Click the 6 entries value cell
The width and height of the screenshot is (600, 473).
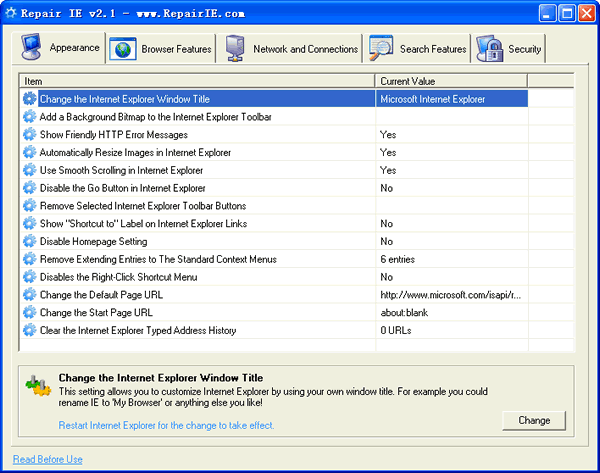[x=452, y=259]
